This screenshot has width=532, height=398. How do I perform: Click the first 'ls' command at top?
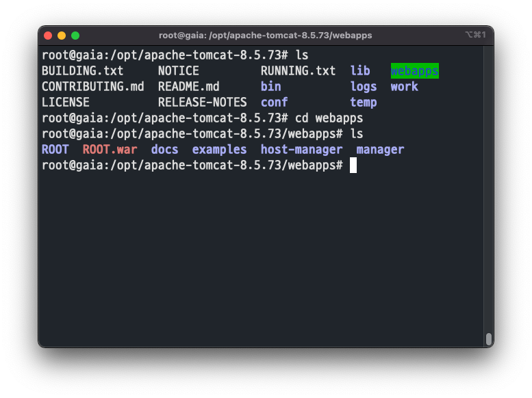click(302, 55)
